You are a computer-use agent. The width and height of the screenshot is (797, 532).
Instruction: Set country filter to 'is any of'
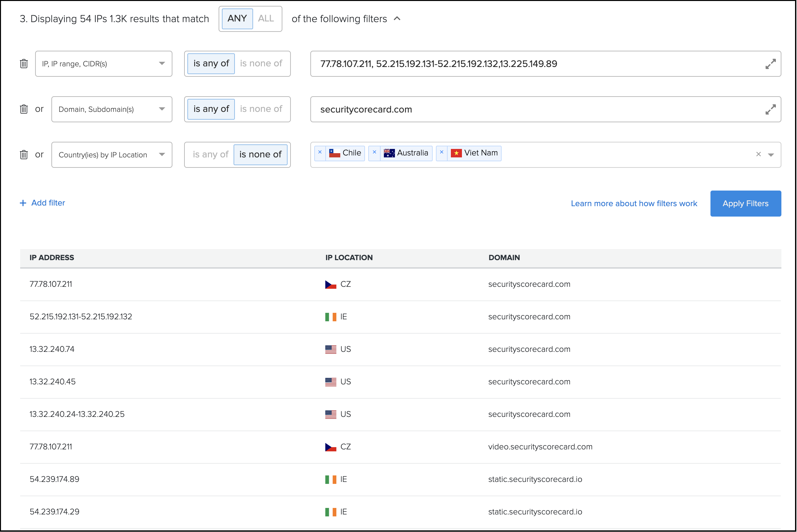coord(210,155)
